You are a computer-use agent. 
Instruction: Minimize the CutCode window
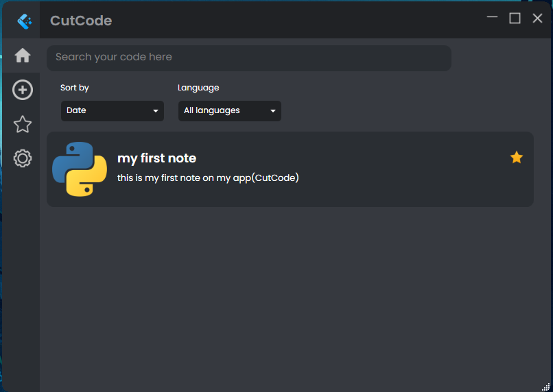492,17
